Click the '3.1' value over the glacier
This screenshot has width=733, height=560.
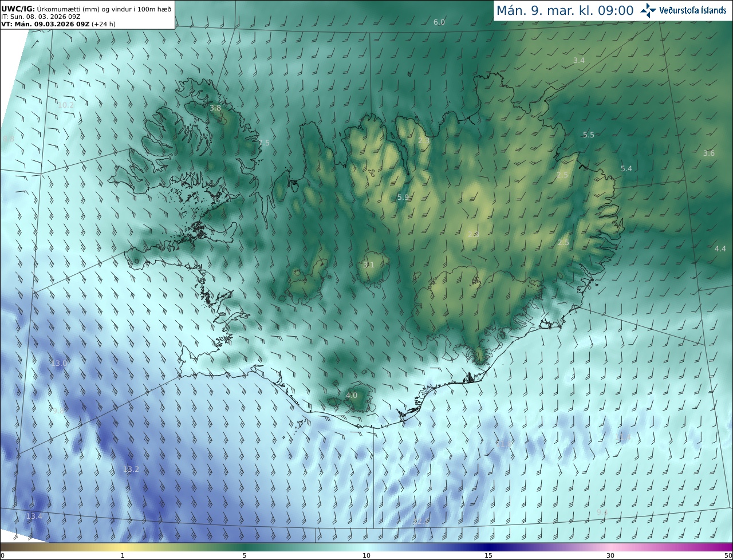coord(368,265)
